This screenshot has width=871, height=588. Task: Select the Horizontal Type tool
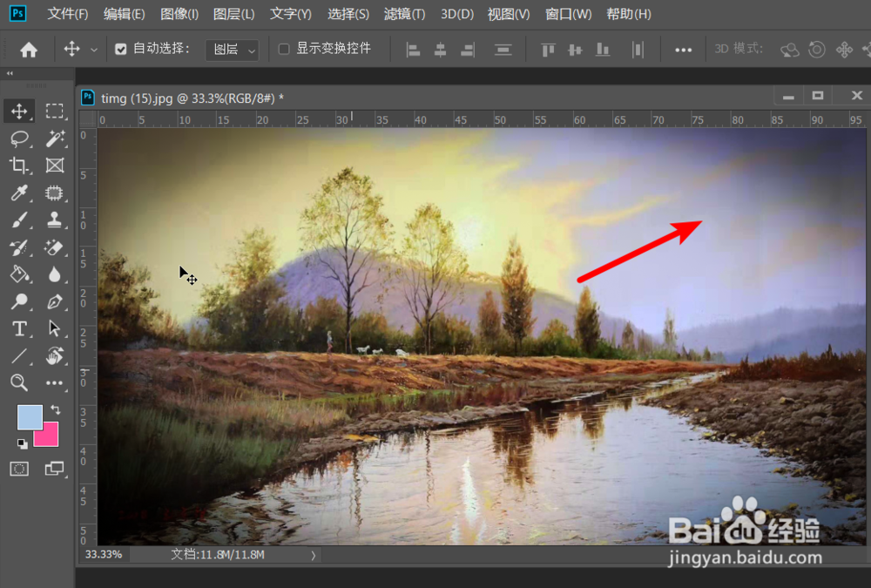tap(19, 329)
